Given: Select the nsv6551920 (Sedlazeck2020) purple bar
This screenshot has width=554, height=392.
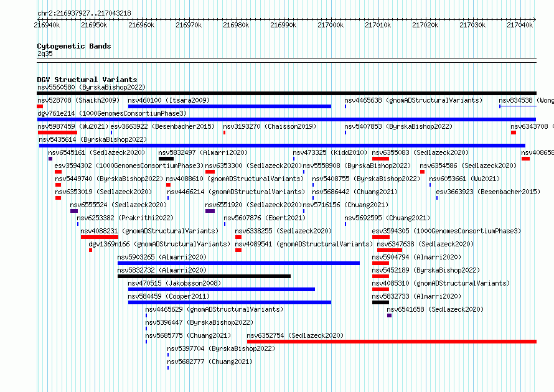Looking at the screenshot, I should [210, 211].
